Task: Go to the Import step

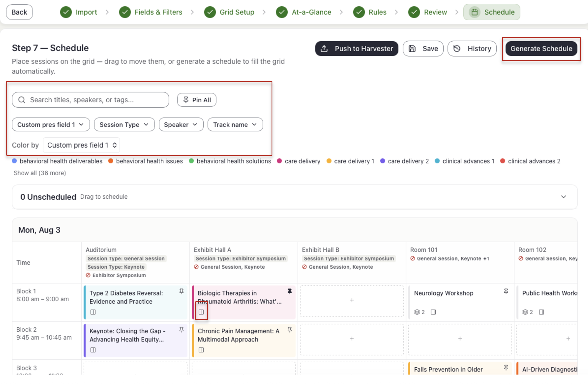Action: [x=79, y=12]
